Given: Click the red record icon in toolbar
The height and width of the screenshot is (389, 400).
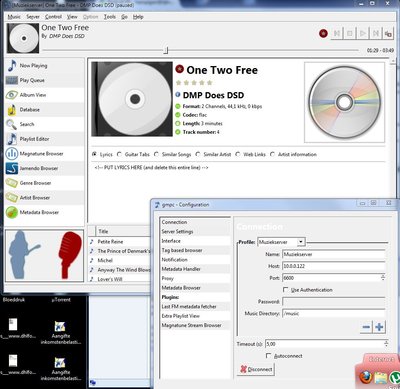Looking at the screenshot, I should 323,33.
